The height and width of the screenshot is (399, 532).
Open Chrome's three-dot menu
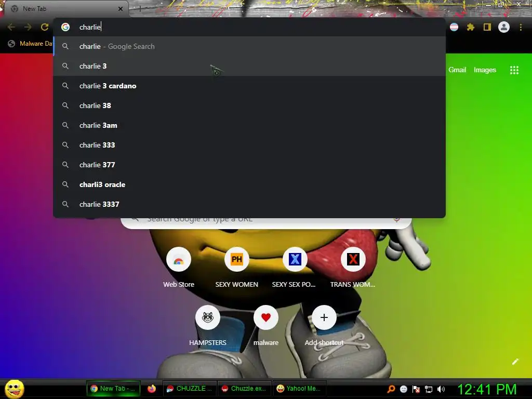pos(521,27)
